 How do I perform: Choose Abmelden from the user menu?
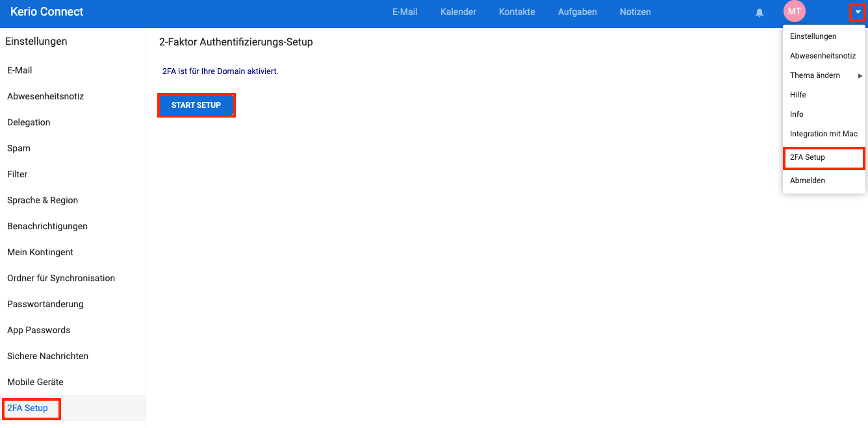[x=808, y=181]
